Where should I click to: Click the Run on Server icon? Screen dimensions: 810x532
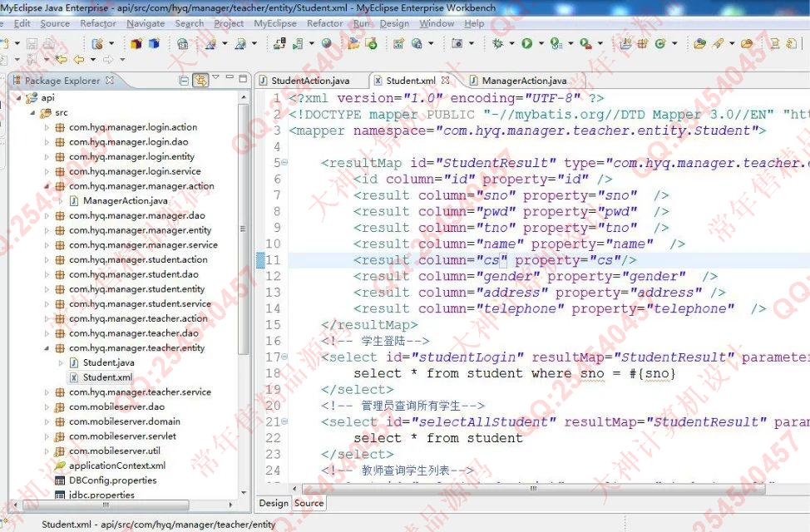click(x=556, y=44)
